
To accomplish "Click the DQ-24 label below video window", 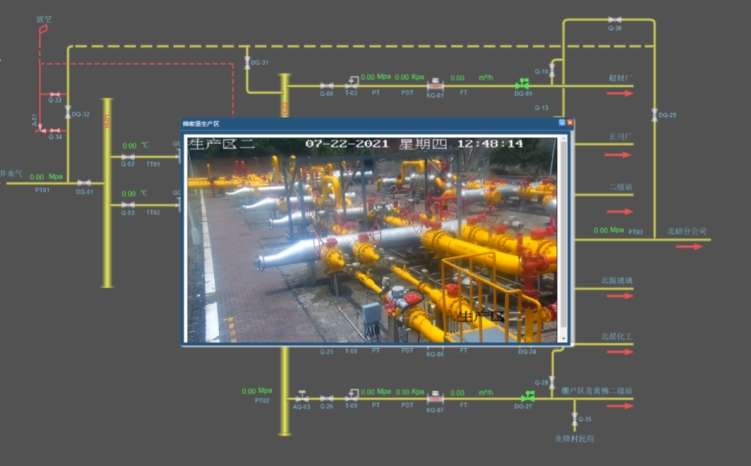I will [527, 352].
